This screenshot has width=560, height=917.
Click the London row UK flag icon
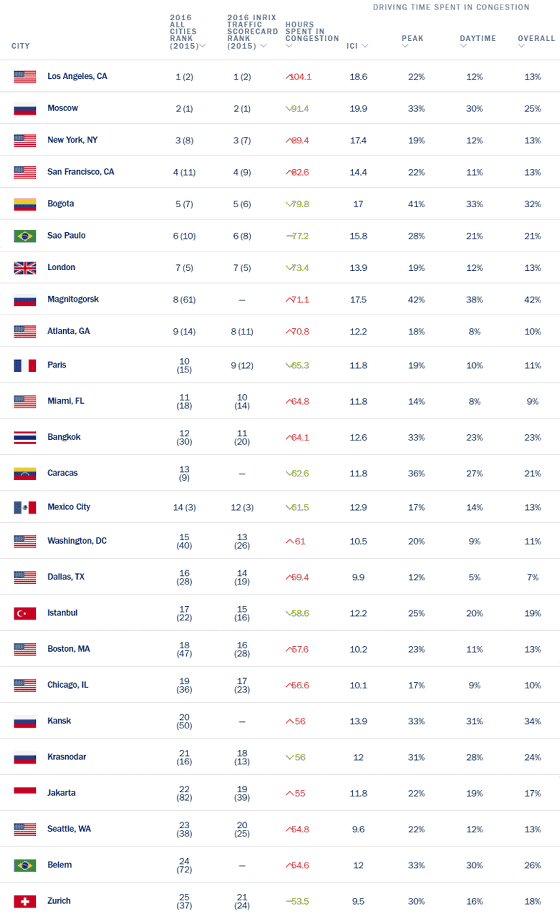[x=25, y=268]
